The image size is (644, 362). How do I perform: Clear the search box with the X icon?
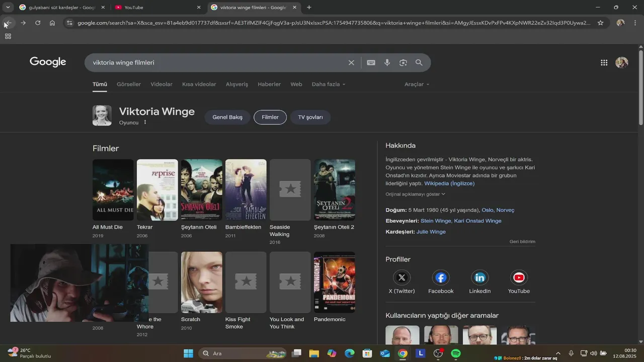tap(351, 63)
